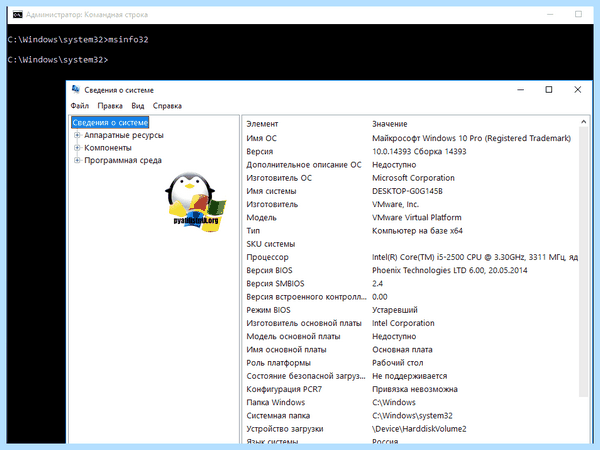
Task: Click the Привязка невозможна value
Action: tap(415, 389)
